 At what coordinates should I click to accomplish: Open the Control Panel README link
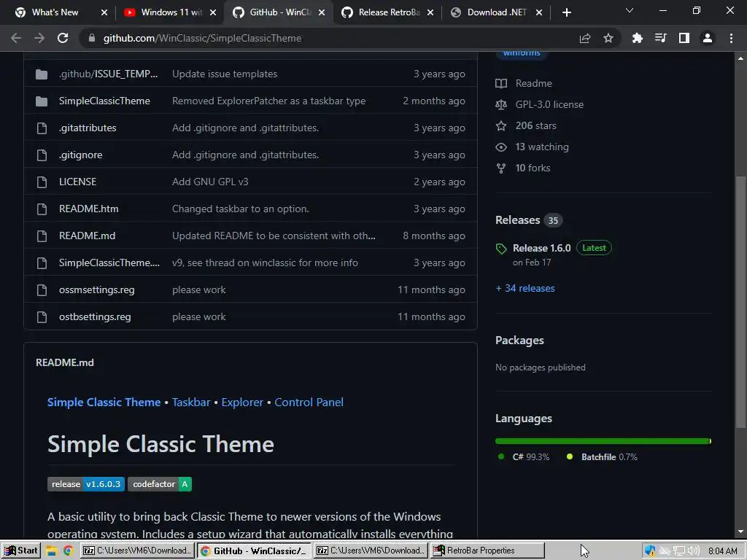[309, 402]
